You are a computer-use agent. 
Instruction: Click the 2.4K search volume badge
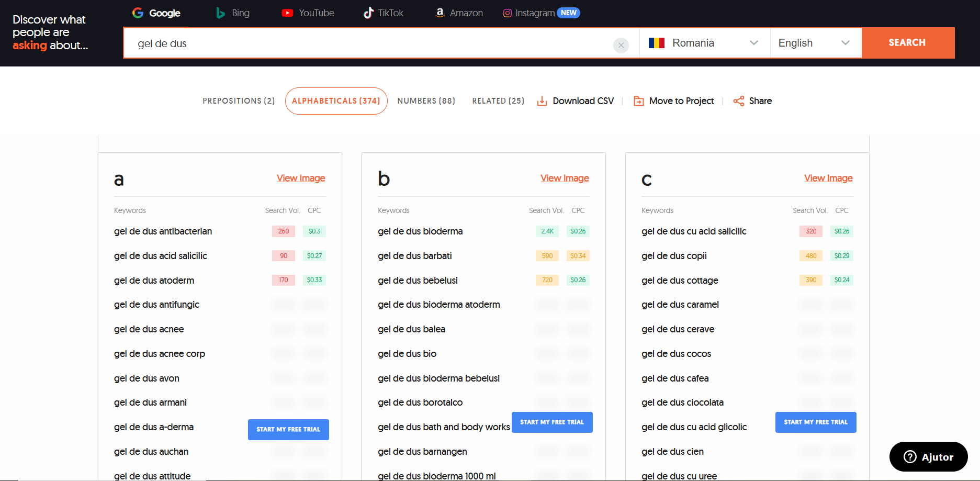click(547, 231)
